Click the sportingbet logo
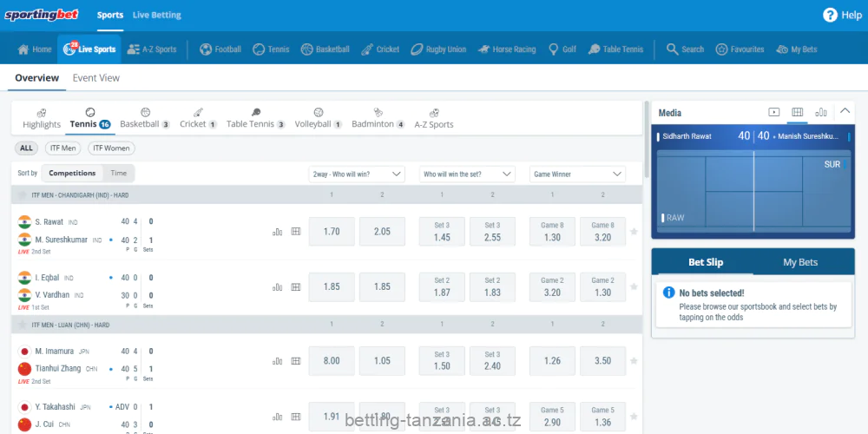This screenshot has height=434, width=868. pyautogui.click(x=42, y=15)
